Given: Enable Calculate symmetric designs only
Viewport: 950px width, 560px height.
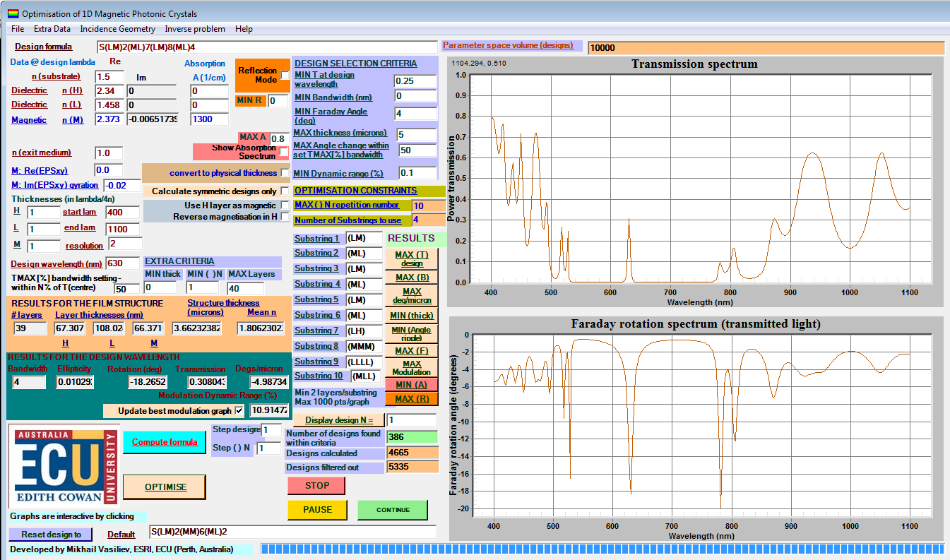Looking at the screenshot, I should (284, 191).
